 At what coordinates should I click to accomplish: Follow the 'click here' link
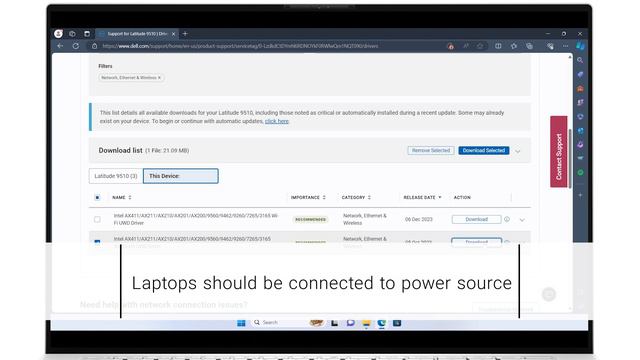click(x=277, y=121)
